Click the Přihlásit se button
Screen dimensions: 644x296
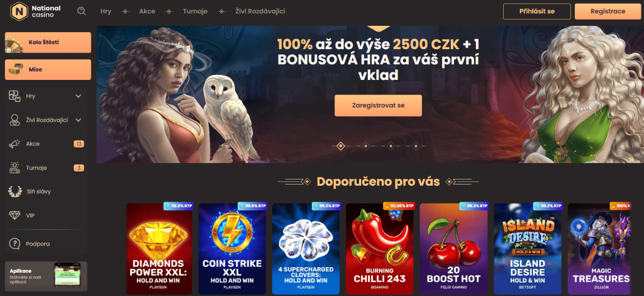coord(537,11)
